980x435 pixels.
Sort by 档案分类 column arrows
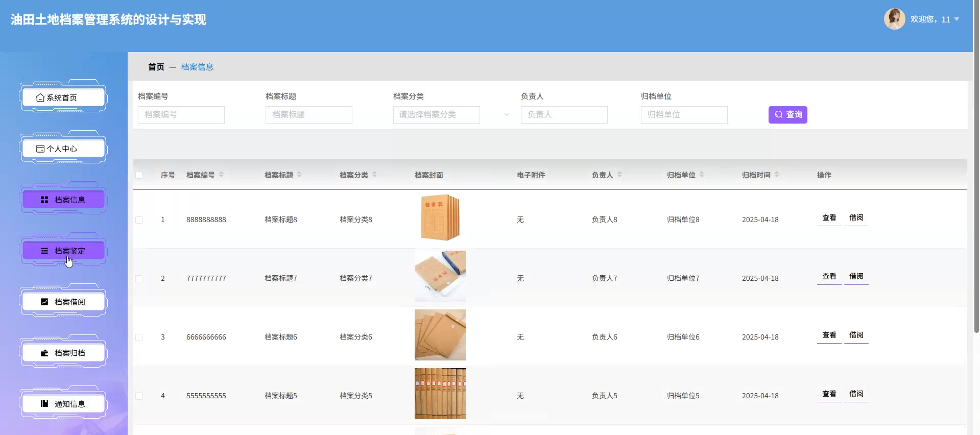pyautogui.click(x=374, y=175)
